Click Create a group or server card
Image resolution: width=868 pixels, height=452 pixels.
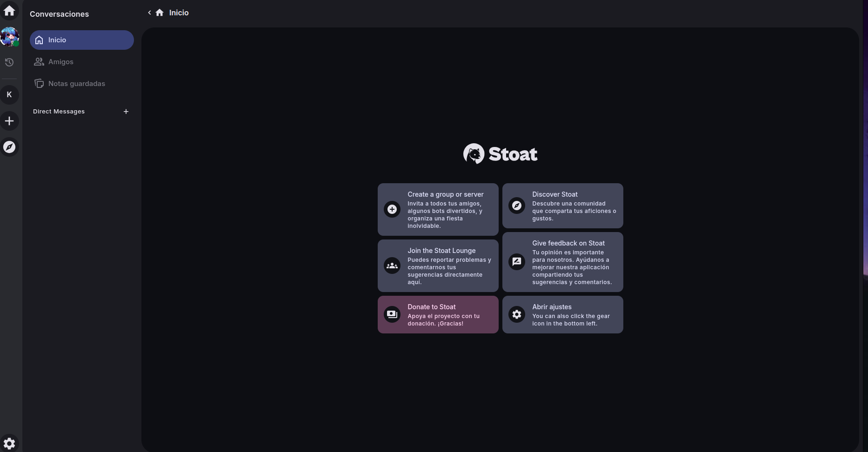coord(438,209)
